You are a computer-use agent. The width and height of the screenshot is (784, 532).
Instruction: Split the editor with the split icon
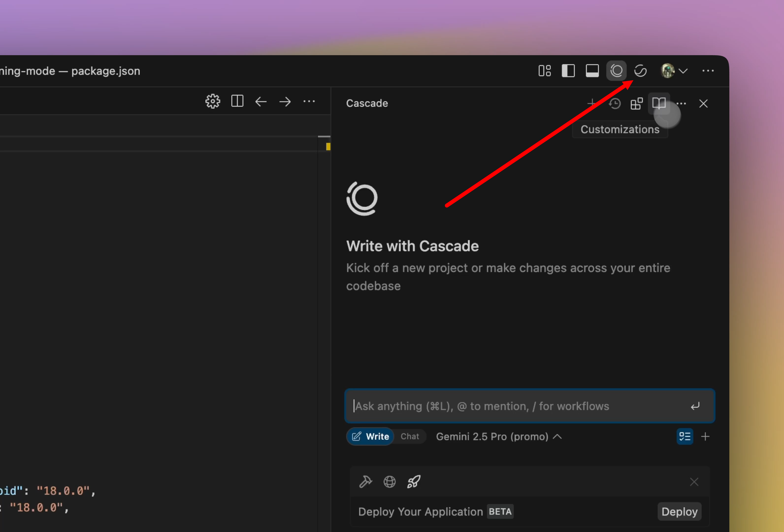pyautogui.click(x=237, y=101)
